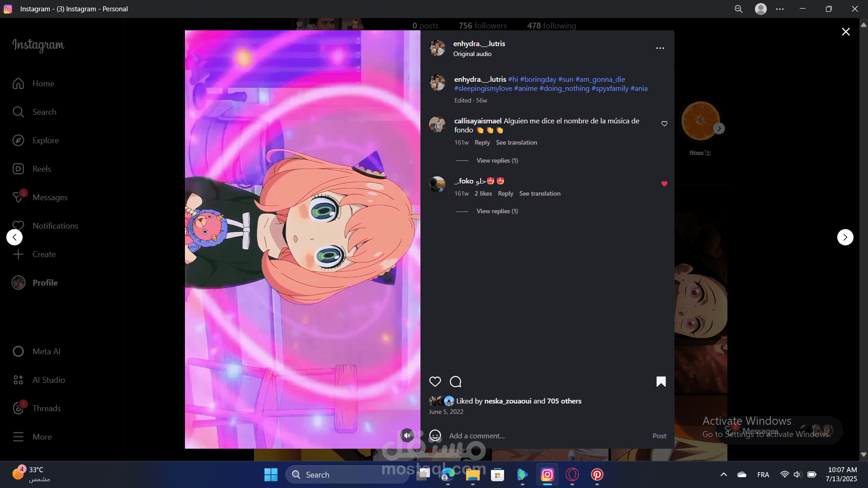Click the zoom magnifier in title bar

(x=739, y=9)
